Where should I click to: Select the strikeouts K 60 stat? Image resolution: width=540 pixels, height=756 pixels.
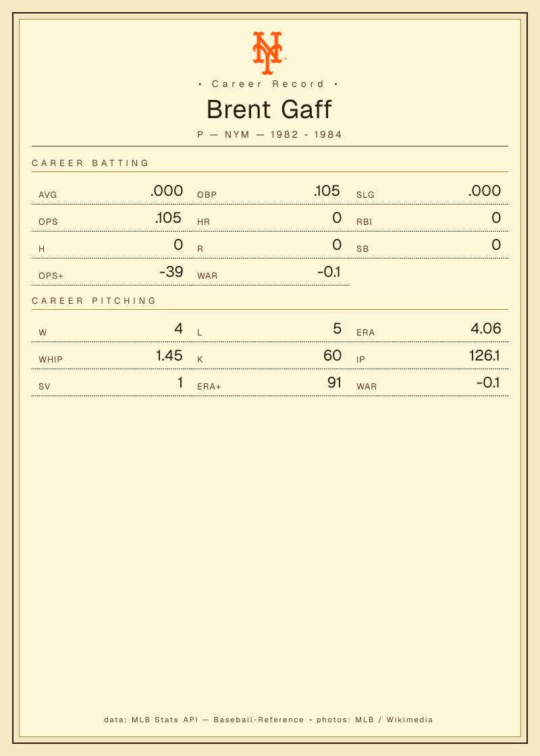[x=269, y=356]
